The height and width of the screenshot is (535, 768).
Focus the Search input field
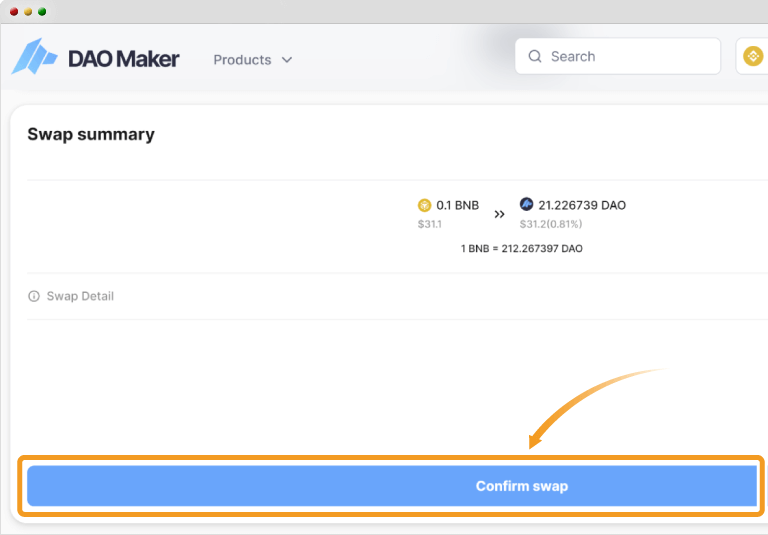coord(618,56)
